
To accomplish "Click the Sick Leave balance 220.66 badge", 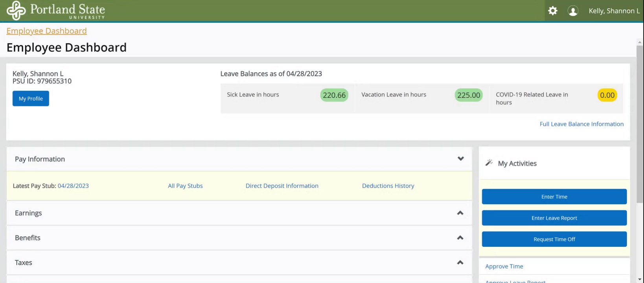I will click(334, 95).
